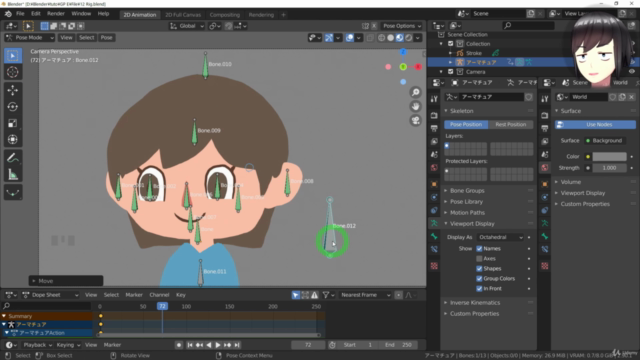Enable the Axes checkbox

tap(479, 258)
